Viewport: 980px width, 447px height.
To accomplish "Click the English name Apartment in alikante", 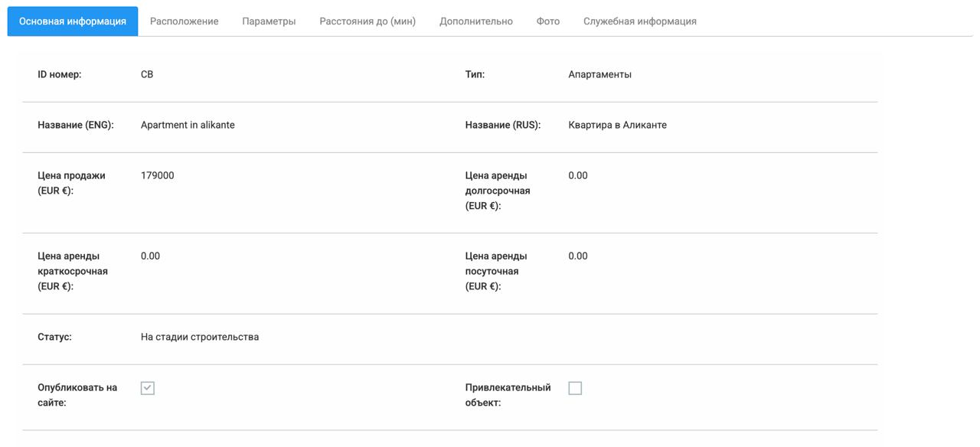I will pyautogui.click(x=188, y=124).
